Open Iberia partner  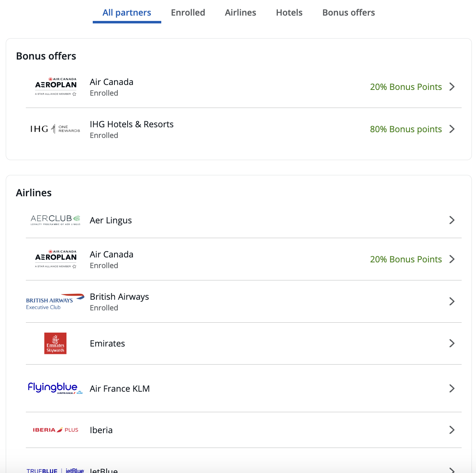[x=243, y=430]
